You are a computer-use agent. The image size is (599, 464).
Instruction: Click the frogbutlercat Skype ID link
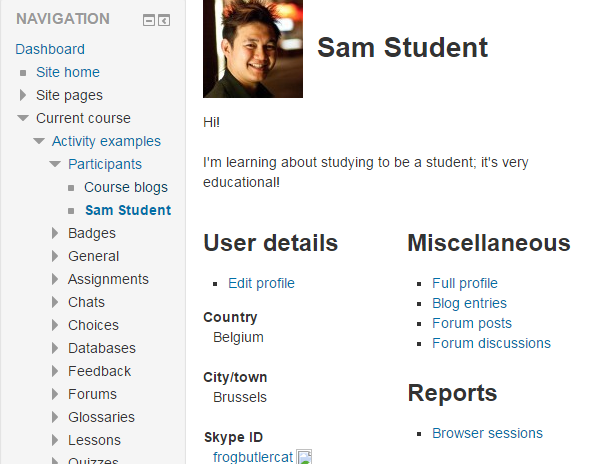(x=253, y=457)
